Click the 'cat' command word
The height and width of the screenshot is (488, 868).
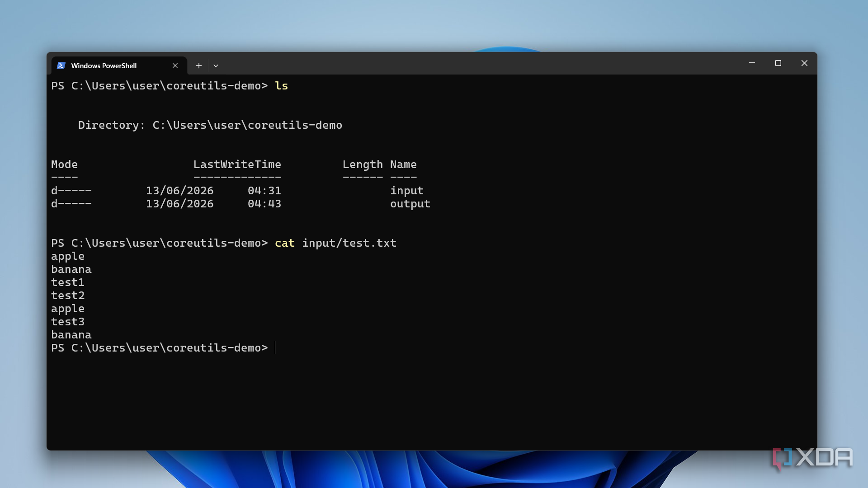point(285,243)
